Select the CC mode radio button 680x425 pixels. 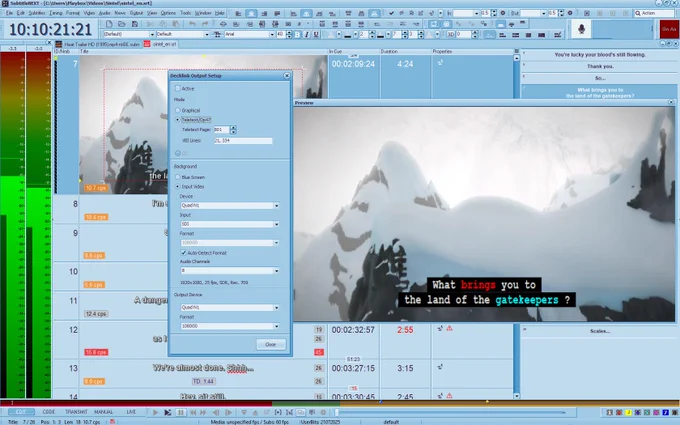[x=178, y=153]
